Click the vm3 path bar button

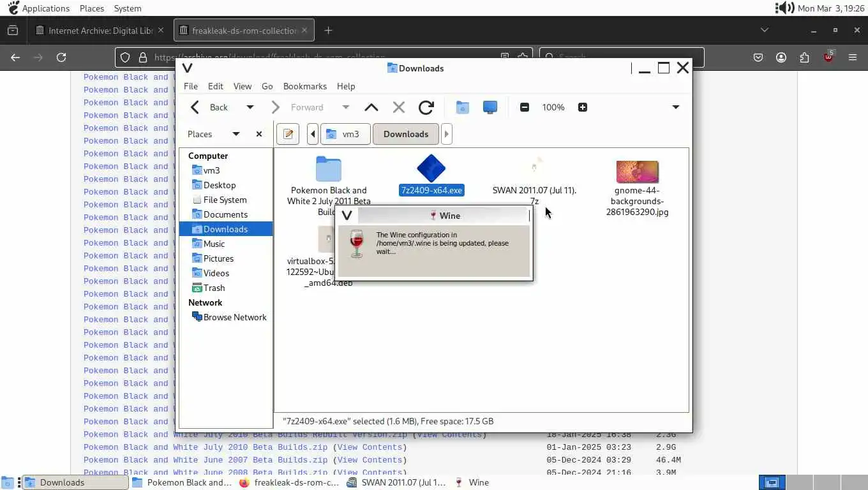coord(345,134)
